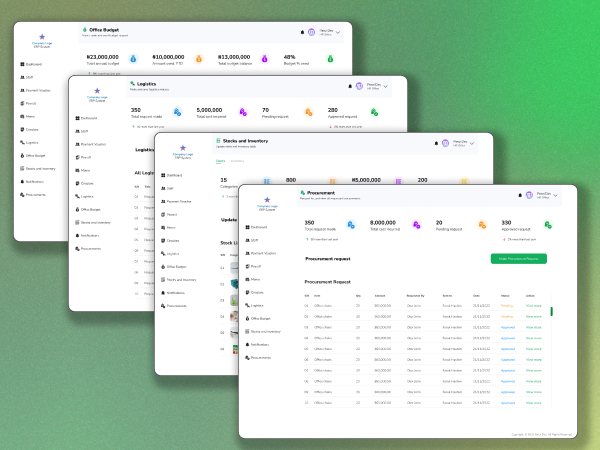Screen dimensions: 600x450
Task: Open Memo in the Procurement window sidebar
Action: click(x=253, y=279)
